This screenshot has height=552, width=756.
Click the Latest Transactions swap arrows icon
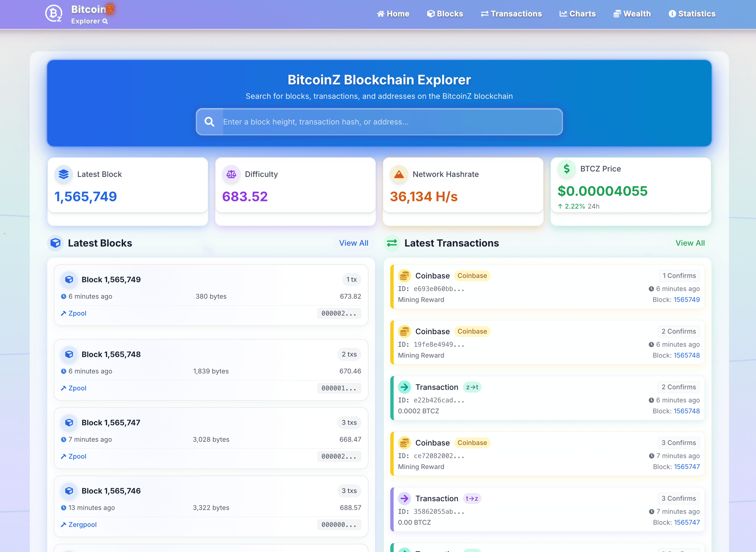click(392, 243)
